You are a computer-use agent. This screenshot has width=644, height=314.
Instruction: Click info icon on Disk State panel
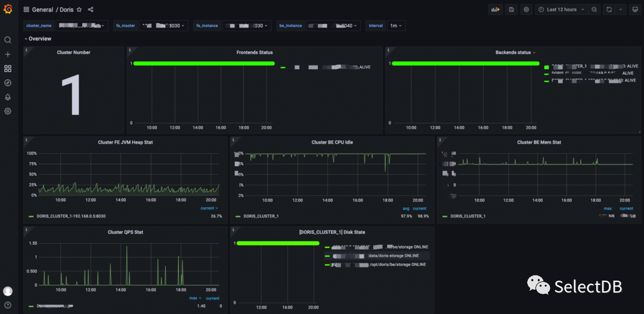233,229
